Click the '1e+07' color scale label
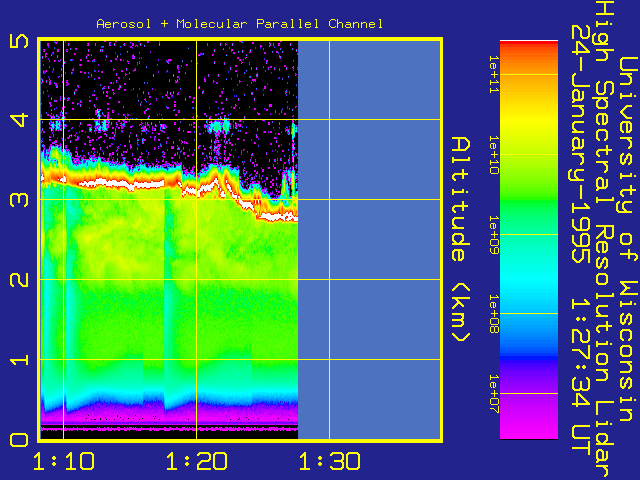 click(494, 394)
